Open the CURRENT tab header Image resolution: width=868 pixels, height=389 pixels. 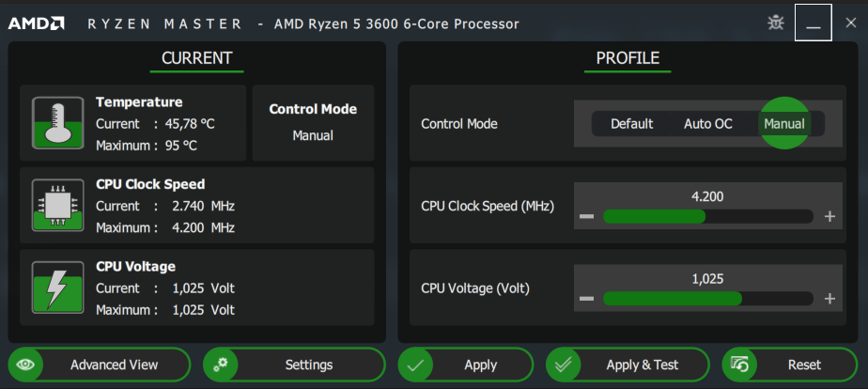pos(196,58)
